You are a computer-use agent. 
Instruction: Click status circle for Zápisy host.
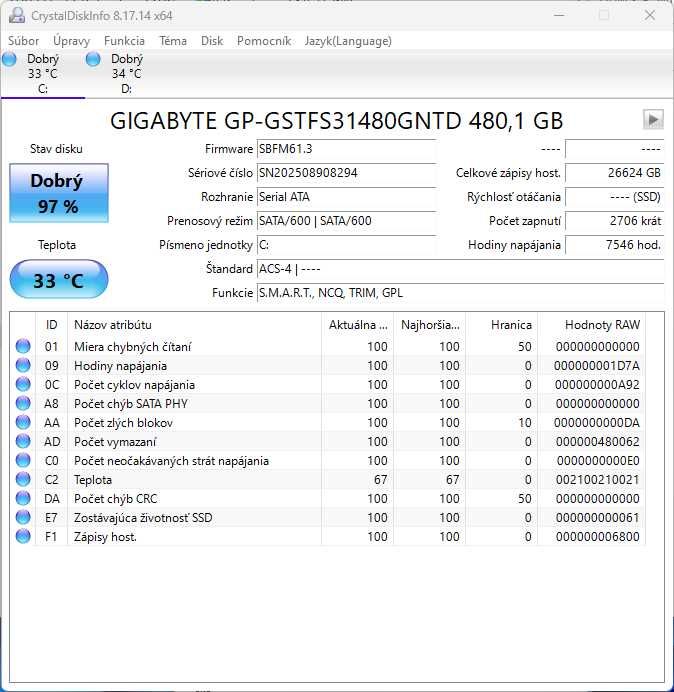(23, 536)
